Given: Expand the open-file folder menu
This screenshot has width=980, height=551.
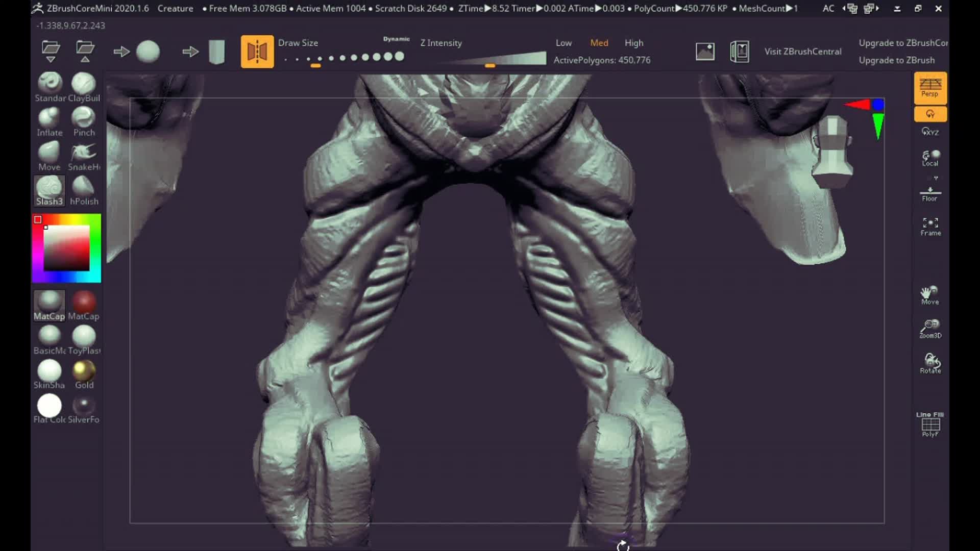Looking at the screenshot, I should click(49, 50).
